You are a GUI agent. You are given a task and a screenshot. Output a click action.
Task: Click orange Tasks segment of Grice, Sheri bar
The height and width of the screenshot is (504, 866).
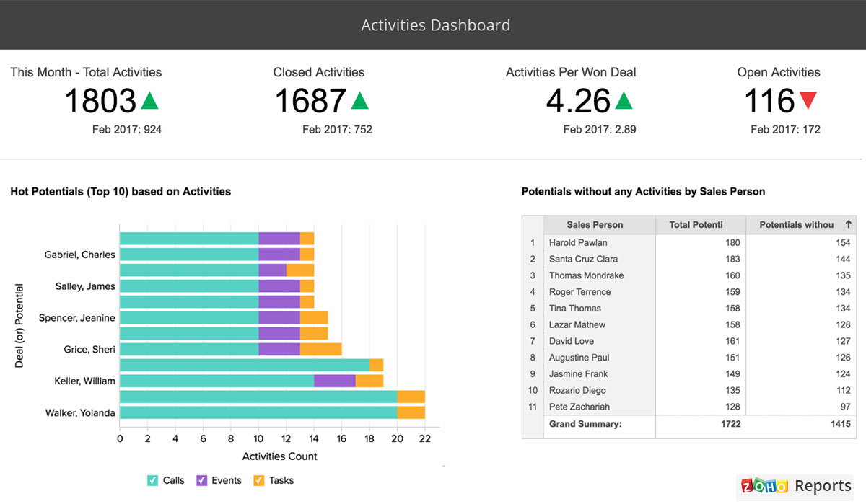320,350
